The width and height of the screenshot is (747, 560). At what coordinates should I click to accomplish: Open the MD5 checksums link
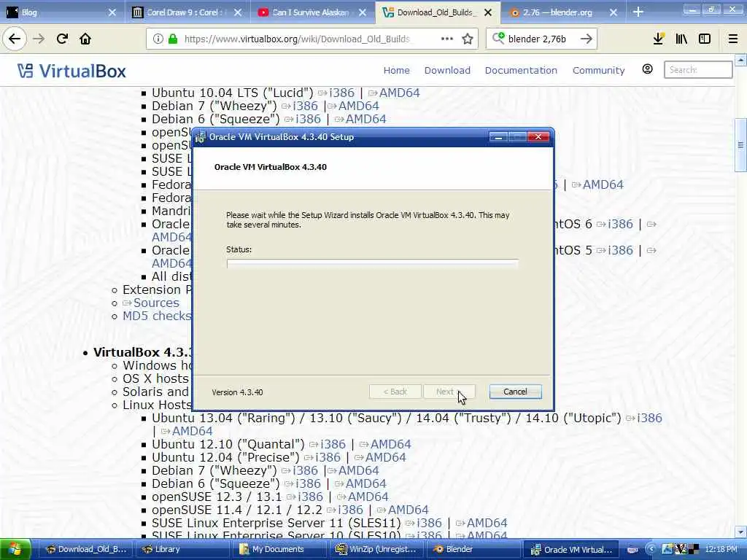pos(157,316)
